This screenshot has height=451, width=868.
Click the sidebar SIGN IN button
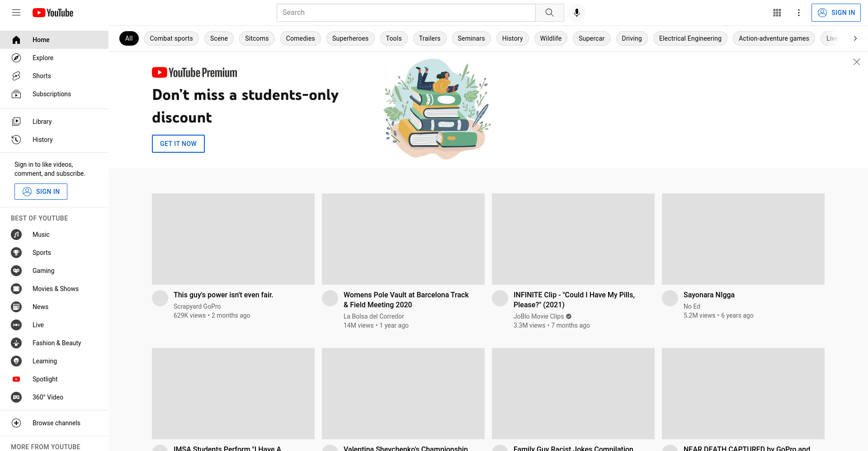(x=41, y=192)
